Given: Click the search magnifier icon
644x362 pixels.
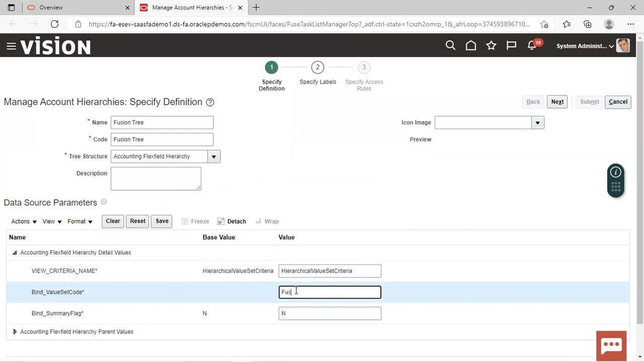Looking at the screenshot, I should pyautogui.click(x=450, y=46).
